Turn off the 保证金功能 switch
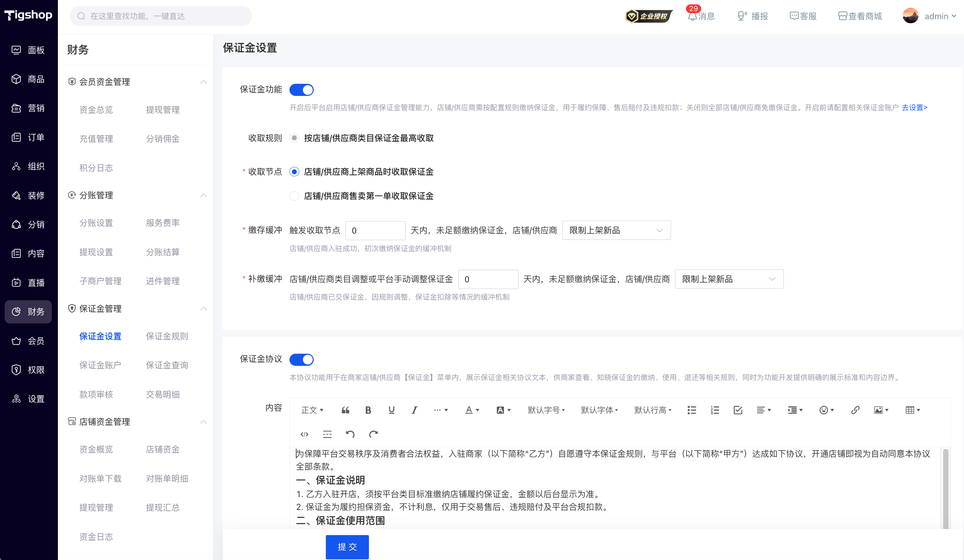964x560 pixels. pos(302,90)
